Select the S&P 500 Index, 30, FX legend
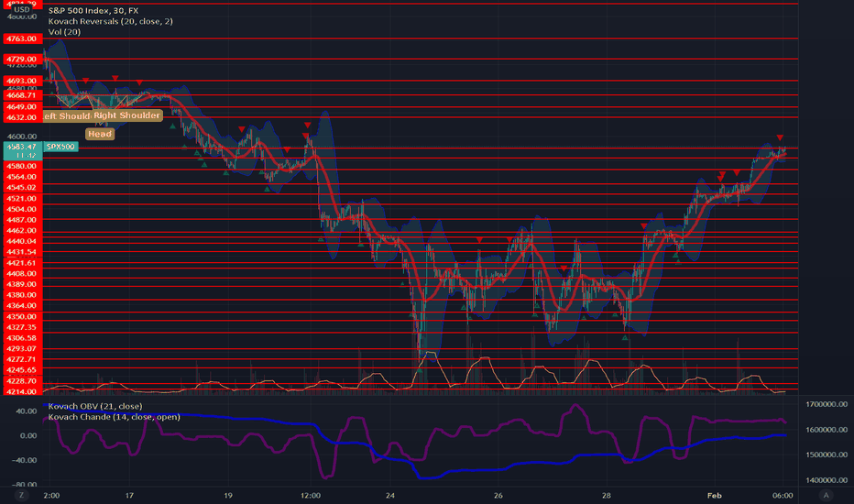This screenshot has width=854, height=504. 93,10
